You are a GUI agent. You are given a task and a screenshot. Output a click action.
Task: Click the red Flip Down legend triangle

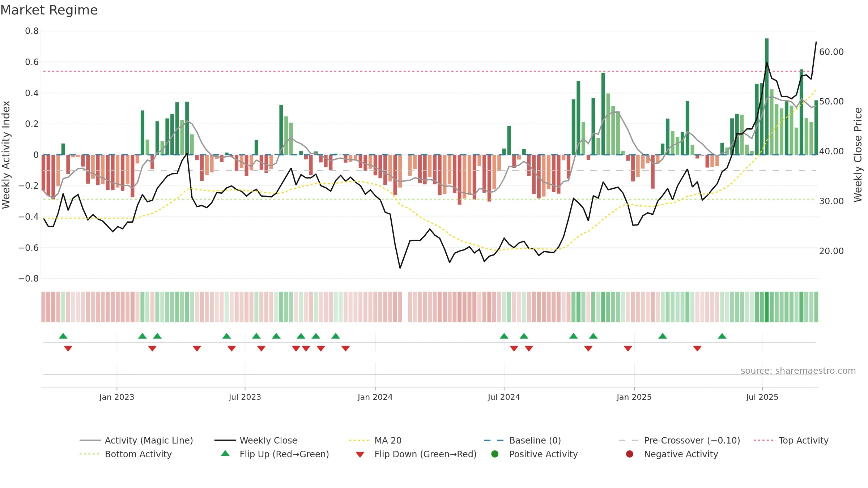[x=360, y=455]
